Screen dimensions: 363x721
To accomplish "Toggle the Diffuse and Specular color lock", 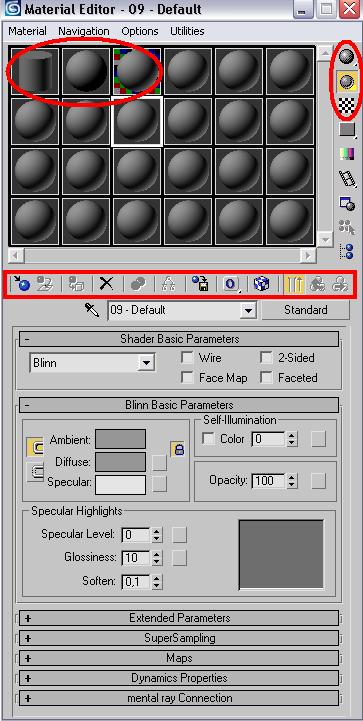I will click(35, 471).
